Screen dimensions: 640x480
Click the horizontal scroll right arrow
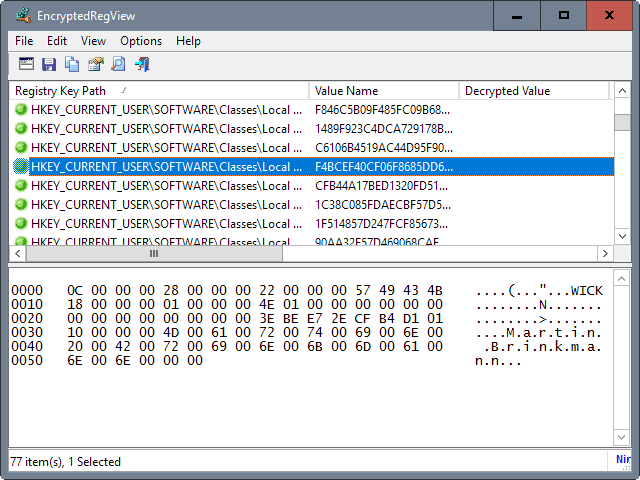605,253
